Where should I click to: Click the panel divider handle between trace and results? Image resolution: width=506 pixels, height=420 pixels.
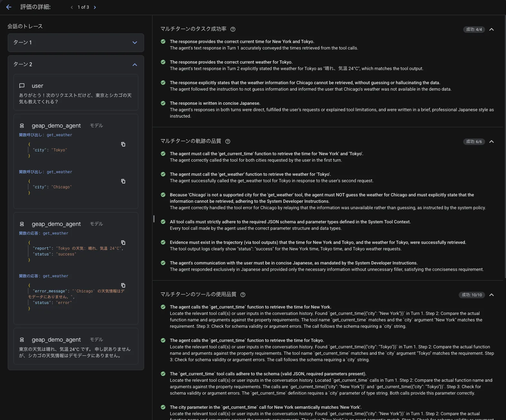pyautogui.click(x=154, y=219)
